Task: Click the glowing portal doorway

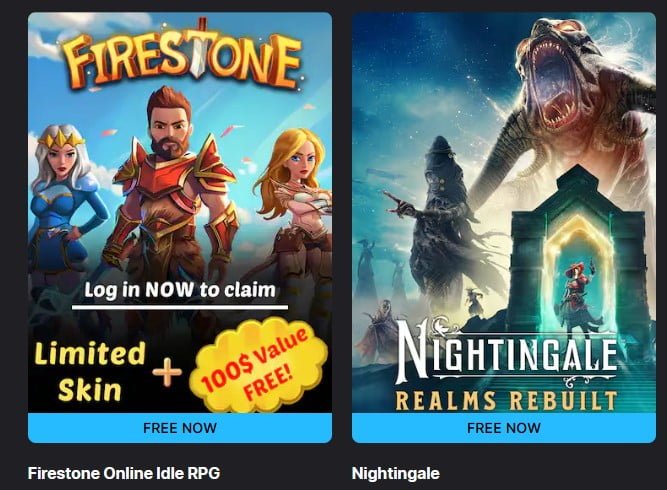Action: tap(581, 272)
